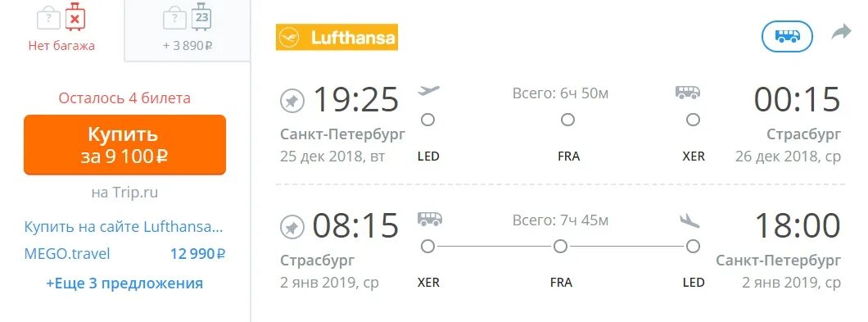Select the 23 kg baggage icon
This screenshot has height=322, width=868.
tap(201, 16)
